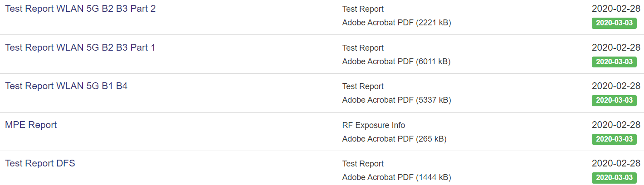
Task: Click the Adobe Acrobat PDF (6011 kB) text
Action: click(x=396, y=61)
